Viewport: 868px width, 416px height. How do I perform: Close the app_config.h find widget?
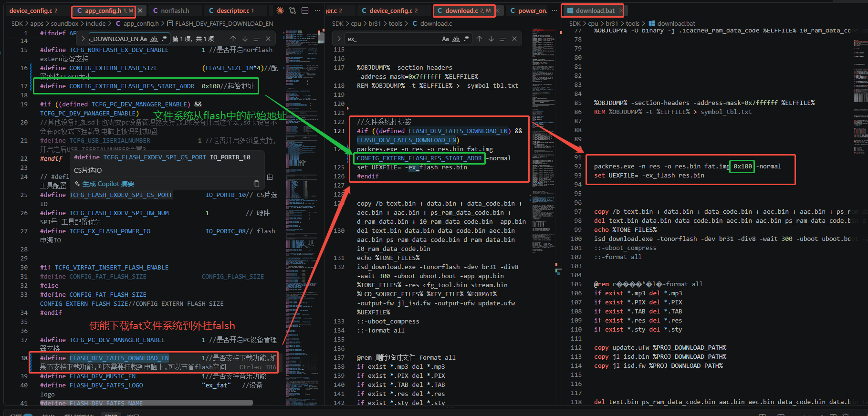[268, 39]
